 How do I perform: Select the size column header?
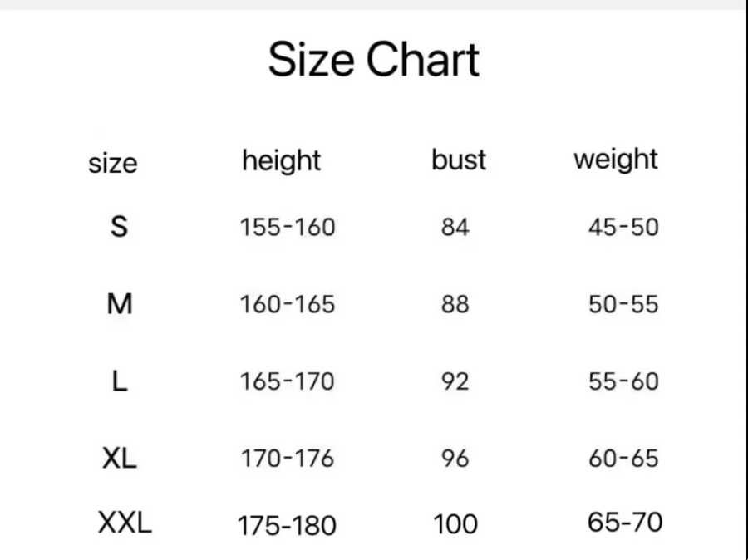click(113, 163)
